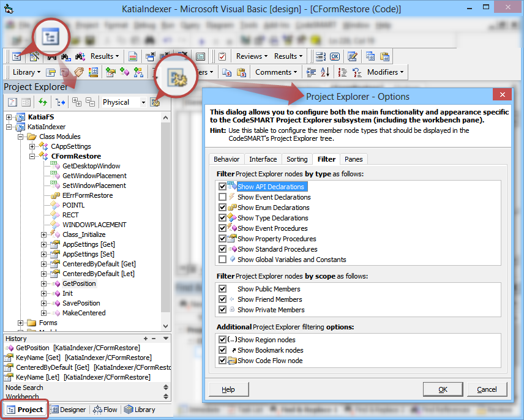Click the collapse-all nodes icon
This screenshot has height=420, width=524.
click(x=89, y=102)
